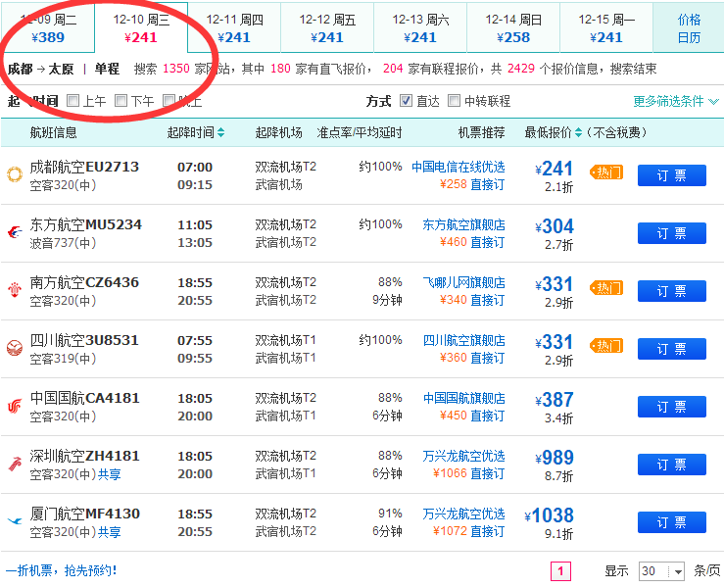Screen dimensions: 724x588
Task: Click ¥450 直接订 direct booking link
Action: click(472, 416)
